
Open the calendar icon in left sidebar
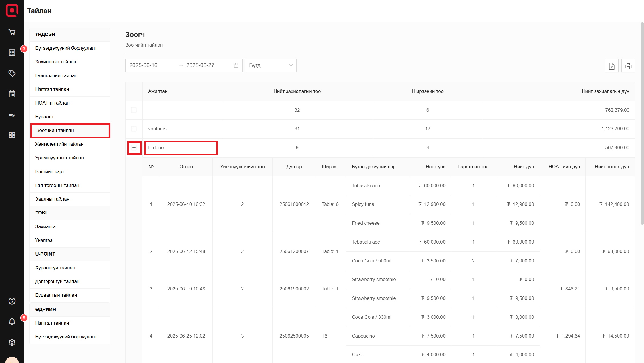point(12,94)
